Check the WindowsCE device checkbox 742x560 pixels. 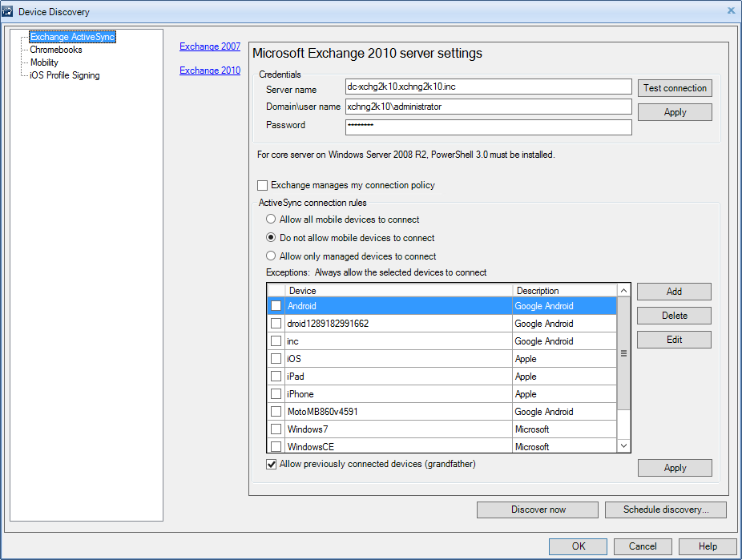tap(276, 446)
